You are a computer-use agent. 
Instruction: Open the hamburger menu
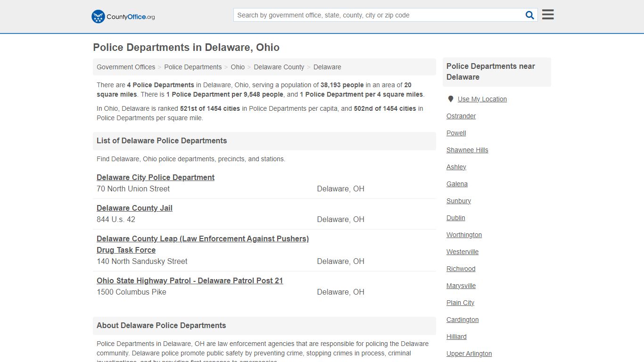[x=548, y=15]
